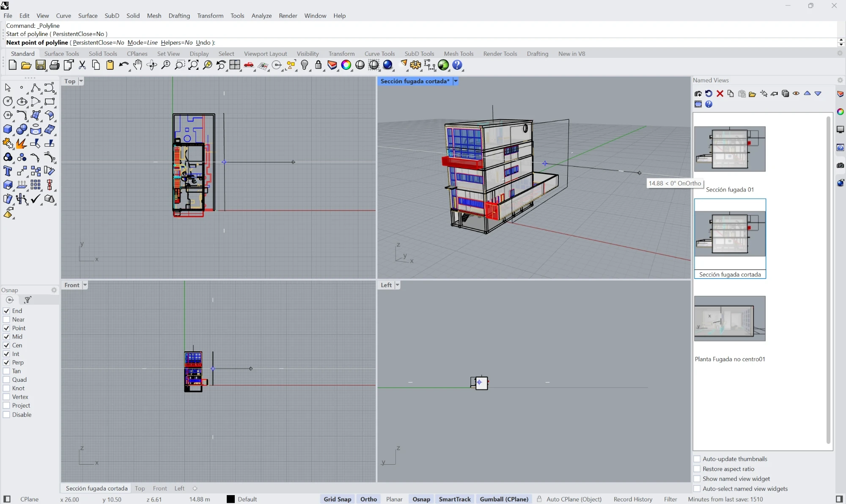846x504 pixels.
Task: Click the Default layer color swatch
Action: [231, 499]
